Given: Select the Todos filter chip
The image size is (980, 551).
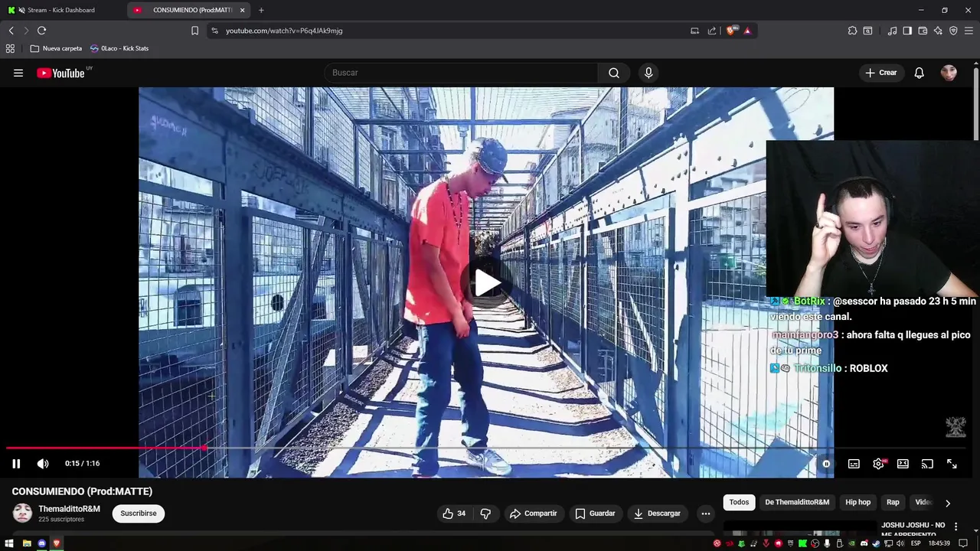Looking at the screenshot, I should (739, 502).
